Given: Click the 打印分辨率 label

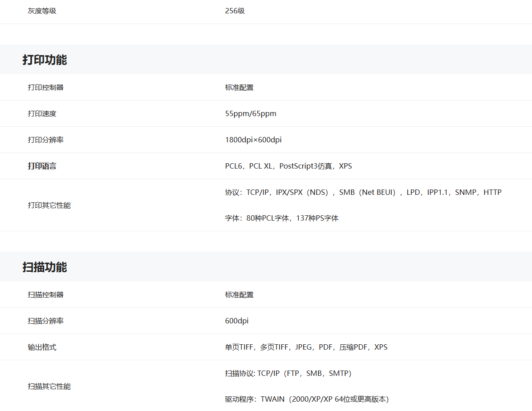Looking at the screenshot, I should pos(45,140).
